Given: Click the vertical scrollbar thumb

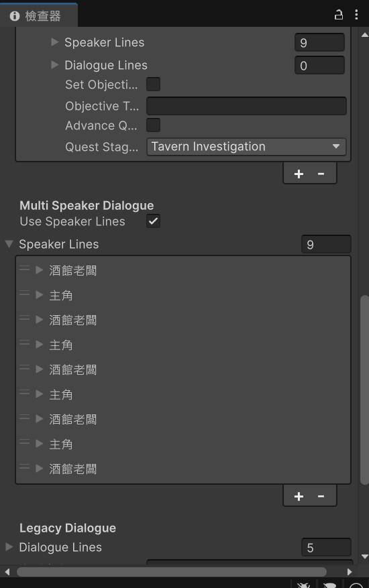Looking at the screenshot, I should (x=364, y=390).
